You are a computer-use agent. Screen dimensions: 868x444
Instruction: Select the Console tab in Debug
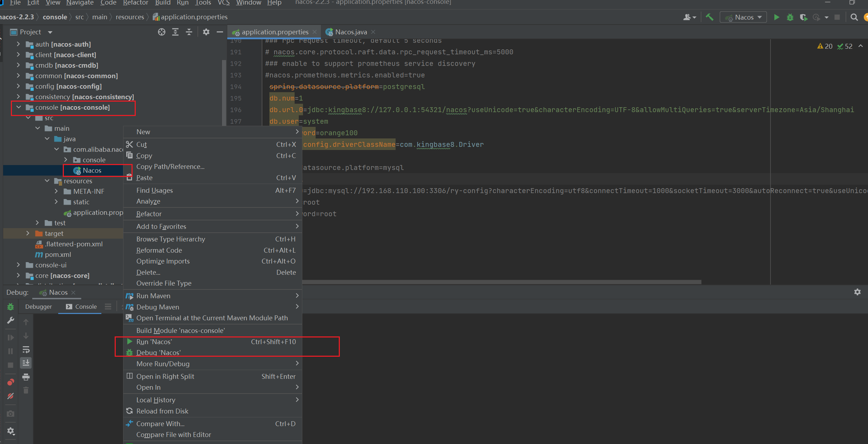(81, 307)
